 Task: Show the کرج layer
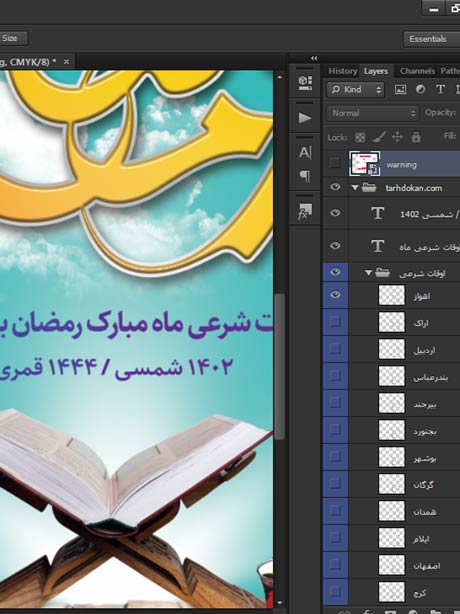click(335, 592)
